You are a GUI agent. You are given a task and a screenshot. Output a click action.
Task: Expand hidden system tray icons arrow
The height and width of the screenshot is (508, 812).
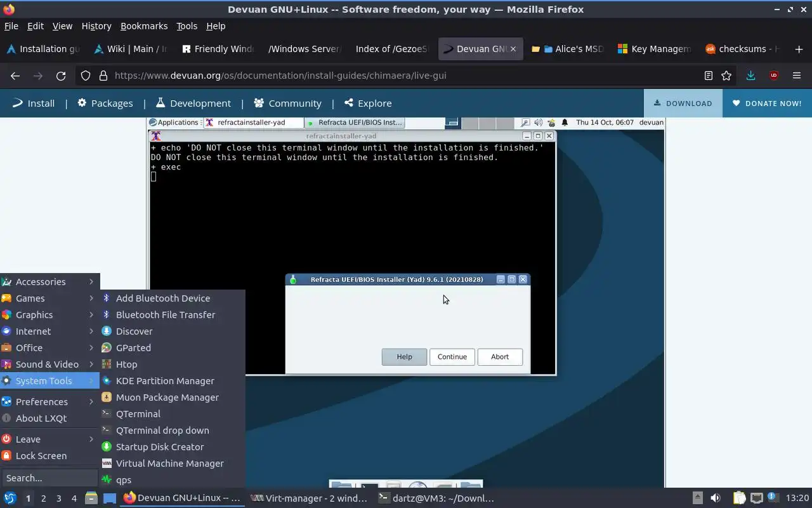tap(697, 498)
